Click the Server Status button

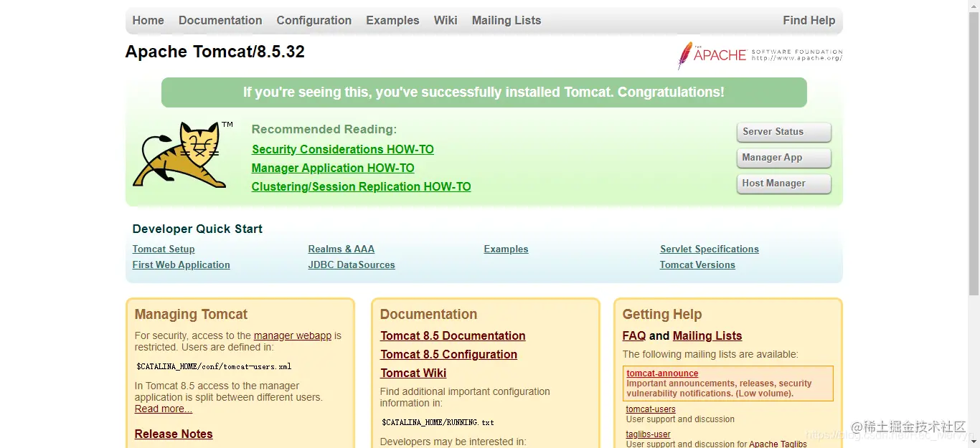[783, 132]
